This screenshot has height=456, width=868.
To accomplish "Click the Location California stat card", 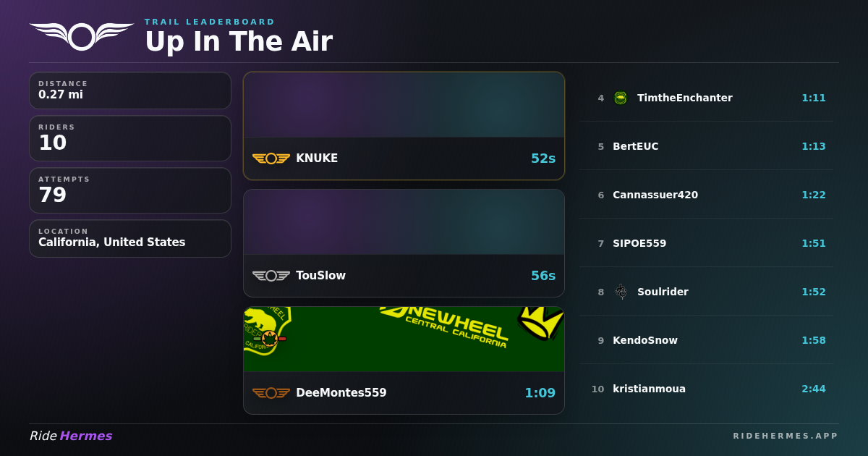I will [x=130, y=238].
